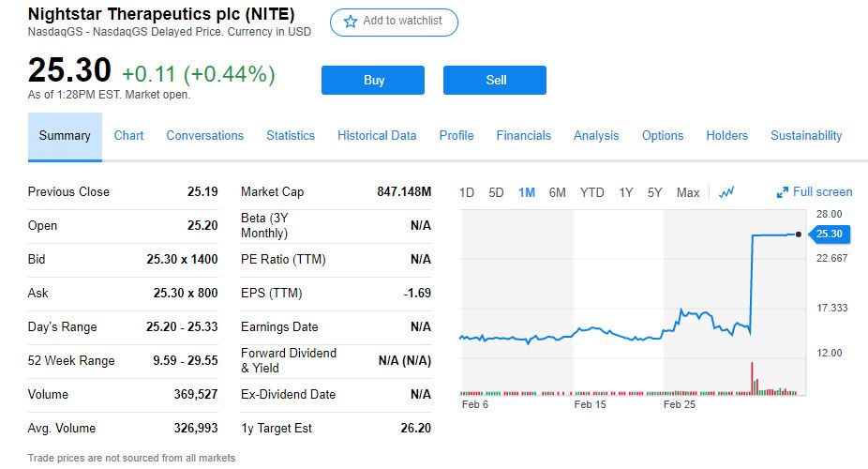Click the Bid value 25.30 x 1400
Viewport: 868px width, 469px height.
(x=182, y=259)
